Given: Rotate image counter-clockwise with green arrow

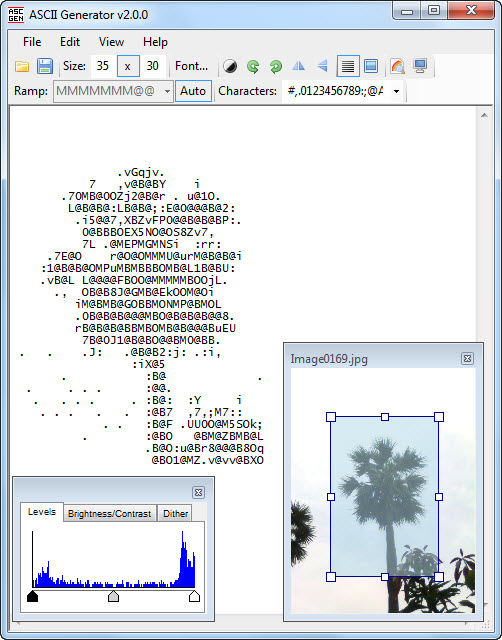Looking at the screenshot, I should (x=253, y=66).
